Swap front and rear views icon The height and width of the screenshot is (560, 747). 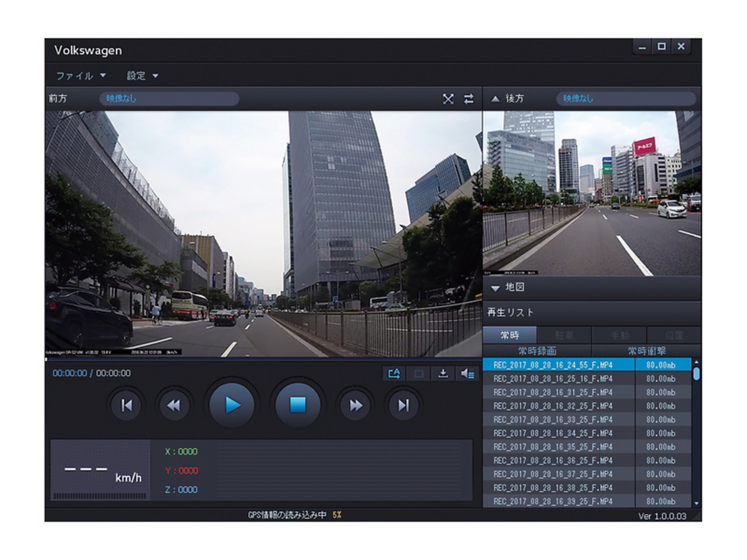pos(469,99)
